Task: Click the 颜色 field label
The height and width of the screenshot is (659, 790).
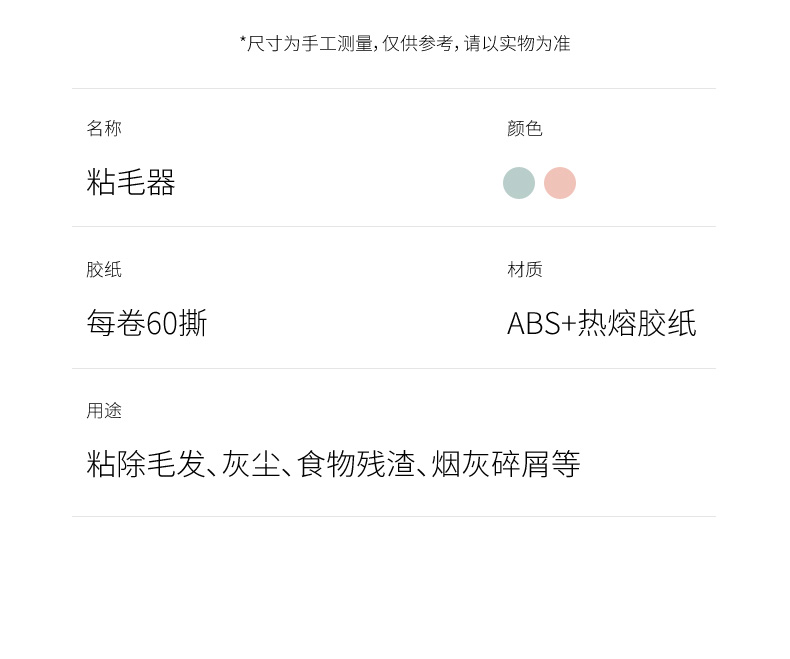Action: [525, 128]
